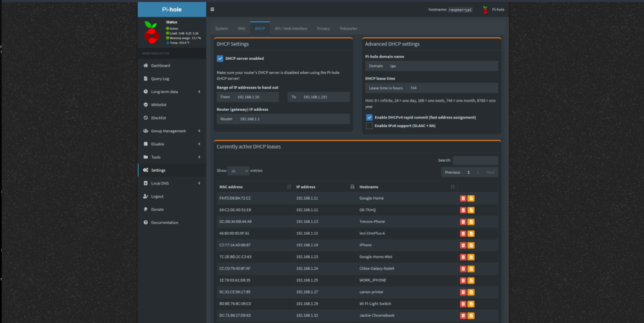644x323 pixels.
Task: Click hostname cell canon-printer
Action: coord(371,292)
